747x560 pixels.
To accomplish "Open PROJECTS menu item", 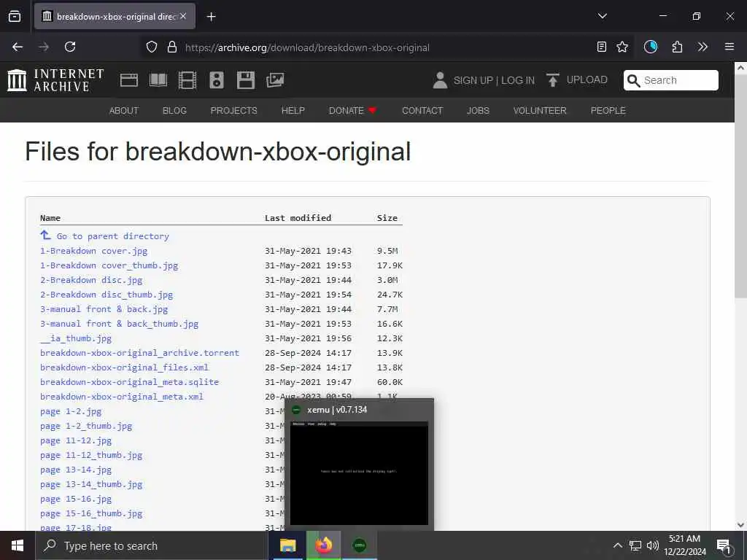I will [234, 111].
